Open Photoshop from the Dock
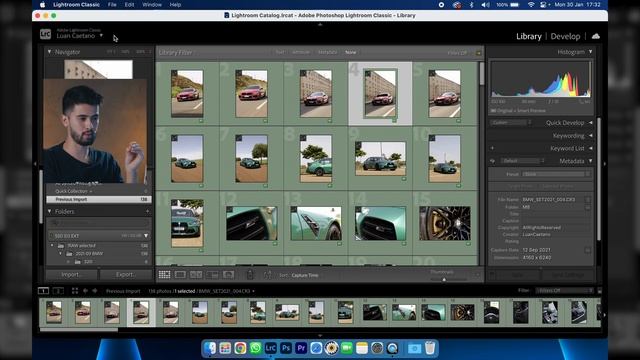Viewport: 640px width, 360px height. click(x=286, y=348)
